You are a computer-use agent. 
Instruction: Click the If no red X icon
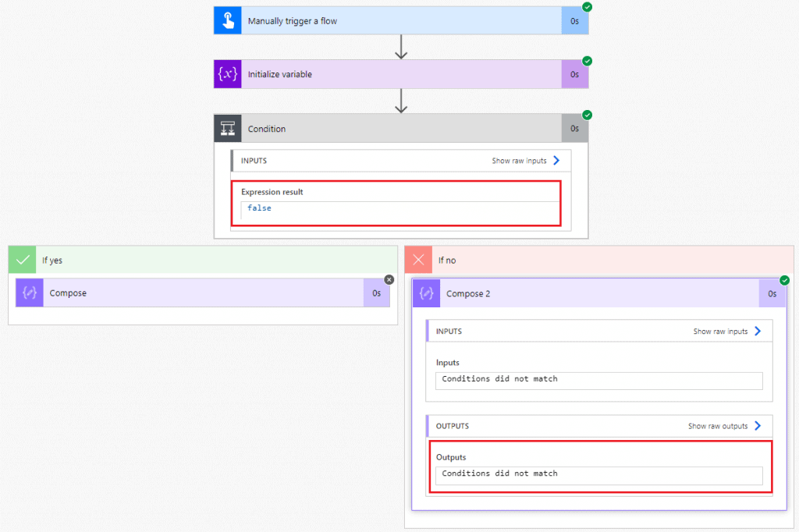click(418, 260)
